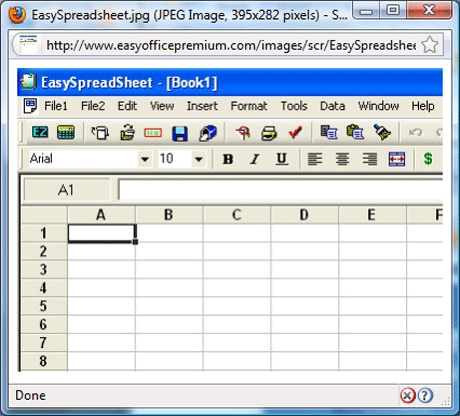Select row 4 header
The height and width of the screenshot is (416, 460).
tap(44, 288)
